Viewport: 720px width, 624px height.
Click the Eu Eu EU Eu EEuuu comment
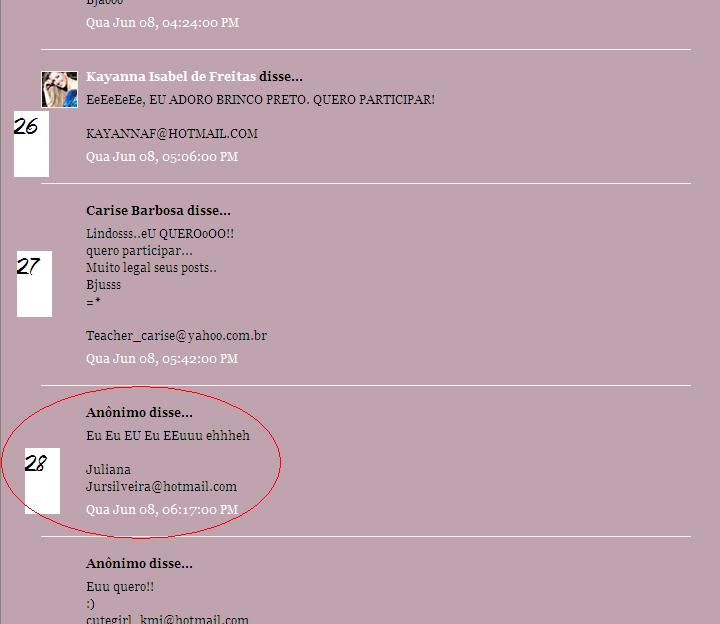168,435
